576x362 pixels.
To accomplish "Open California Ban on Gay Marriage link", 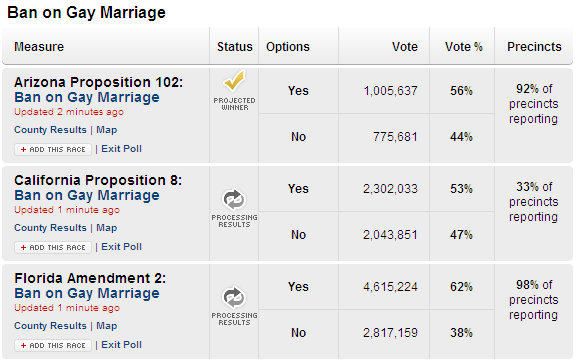I will coord(87,196).
